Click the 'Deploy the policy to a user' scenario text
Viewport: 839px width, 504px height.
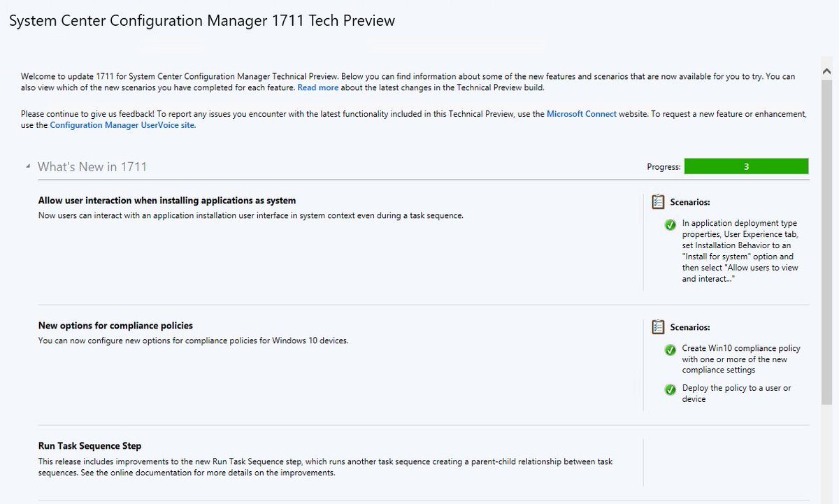[737, 394]
